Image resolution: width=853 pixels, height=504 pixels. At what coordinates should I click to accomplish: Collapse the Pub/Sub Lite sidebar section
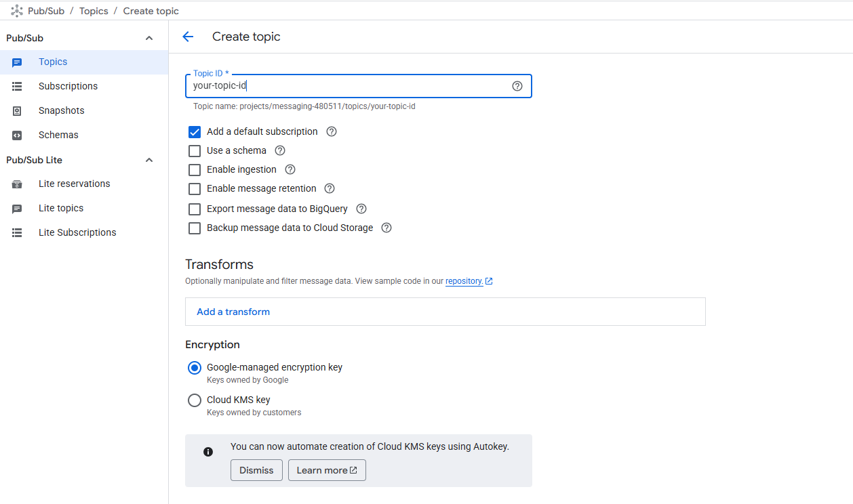[149, 160]
